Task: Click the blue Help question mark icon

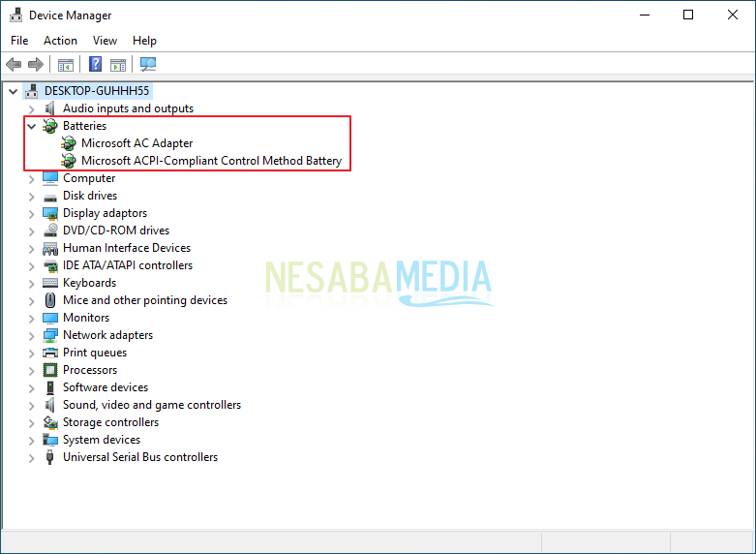Action: pos(96,65)
